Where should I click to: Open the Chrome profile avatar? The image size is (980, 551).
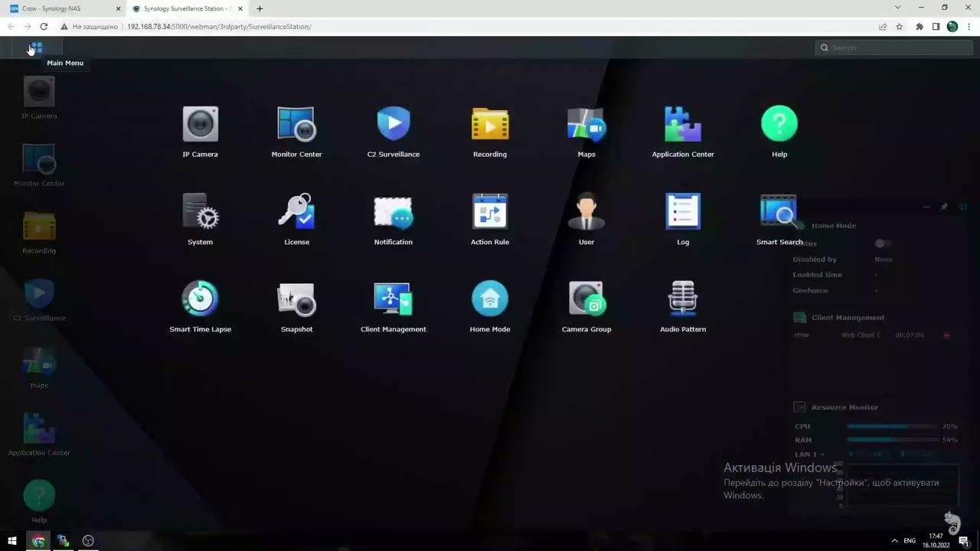[x=952, y=27]
